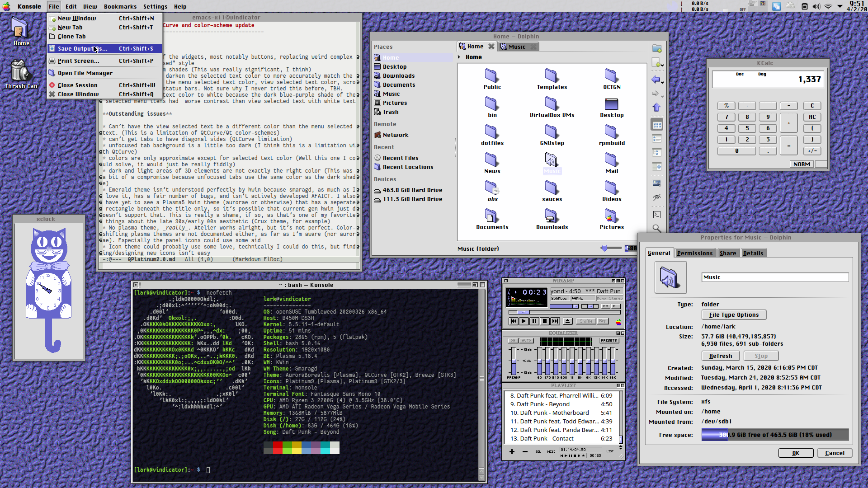Click the Up arrow in Dolphin toolbar
868x488 pixels.
tap(656, 108)
